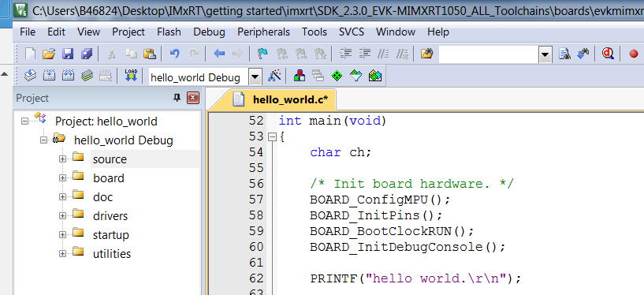The image size is (644, 295).
Task: Click the Open file folder icon
Action: point(48,54)
